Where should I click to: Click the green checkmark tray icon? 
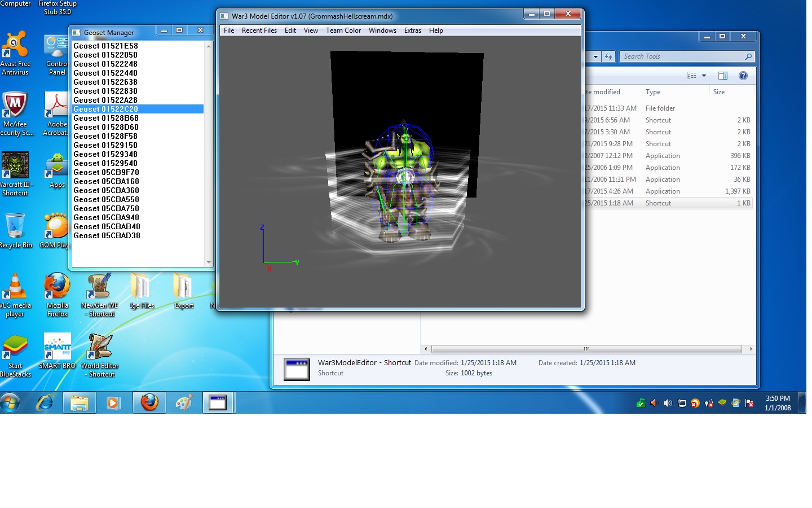coord(641,403)
